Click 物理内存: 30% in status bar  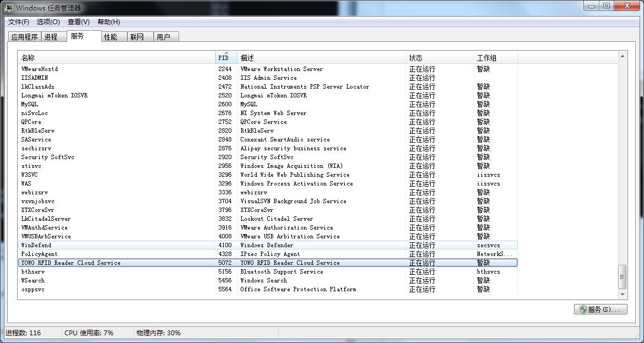159,333
